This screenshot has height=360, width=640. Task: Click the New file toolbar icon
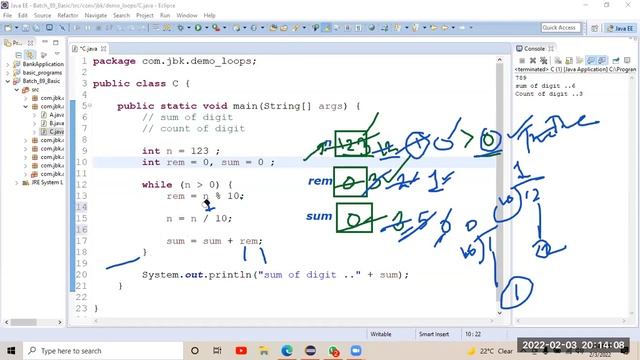[8, 28]
